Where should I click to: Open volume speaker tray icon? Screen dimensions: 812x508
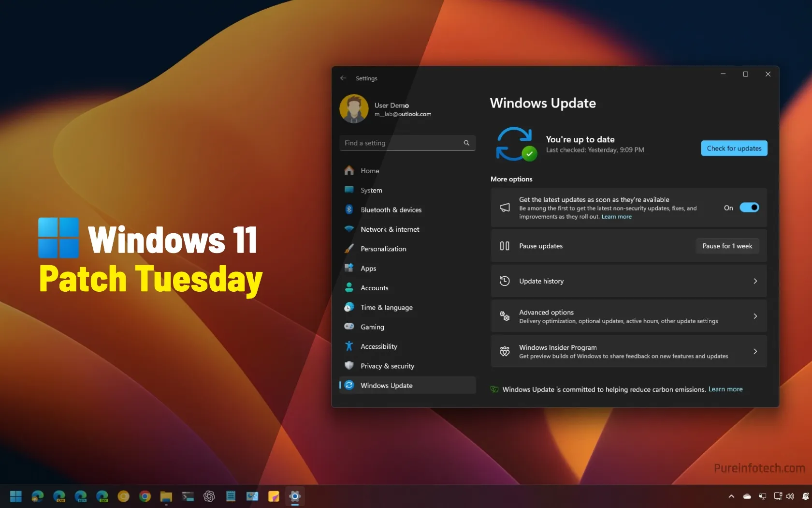[x=790, y=496]
